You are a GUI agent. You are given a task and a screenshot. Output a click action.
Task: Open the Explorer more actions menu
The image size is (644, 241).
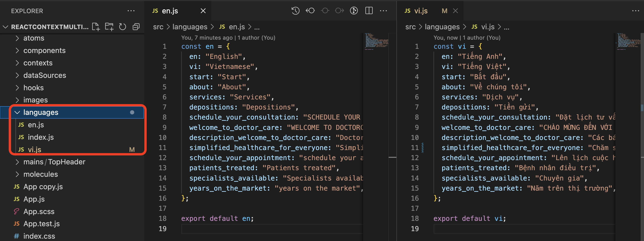coord(131,11)
